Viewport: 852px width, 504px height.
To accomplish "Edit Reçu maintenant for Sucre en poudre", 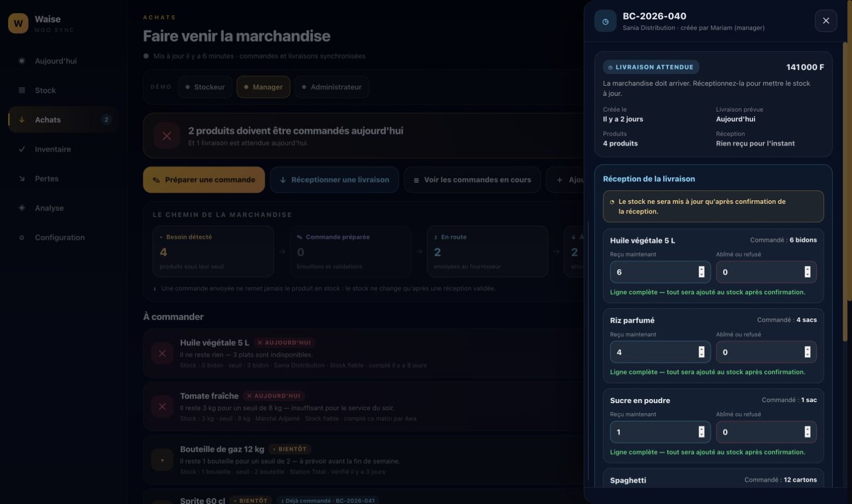I will (660, 432).
